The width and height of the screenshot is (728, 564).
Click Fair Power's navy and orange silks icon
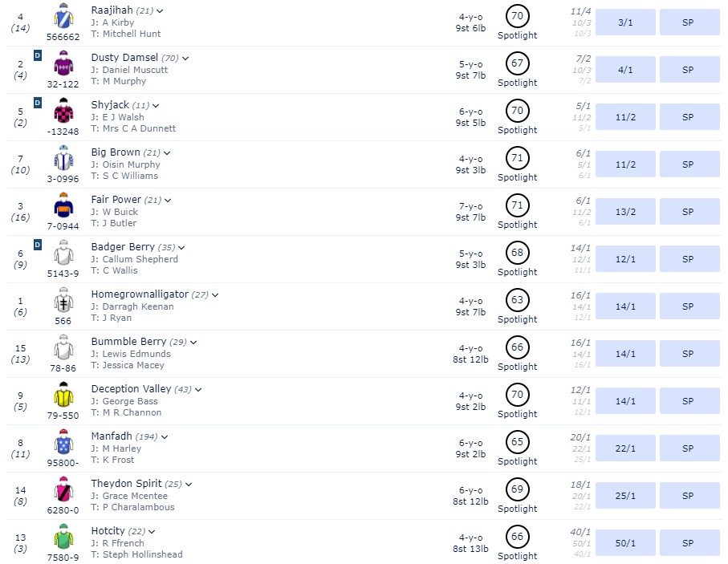click(x=63, y=206)
